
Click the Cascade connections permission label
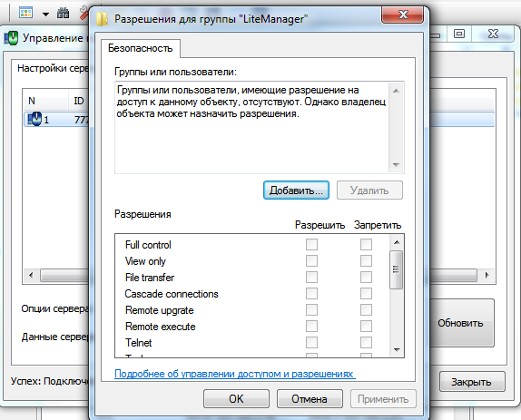[172, 294]
